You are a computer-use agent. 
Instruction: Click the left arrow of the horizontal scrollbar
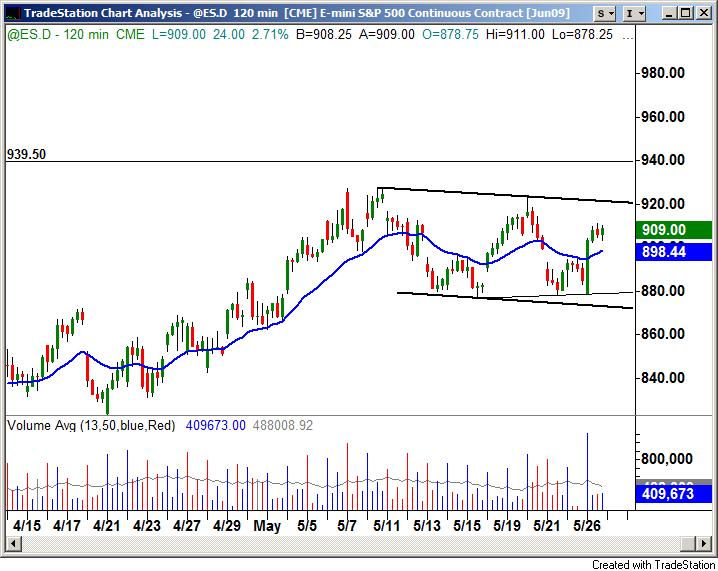(x=13, y=544)
